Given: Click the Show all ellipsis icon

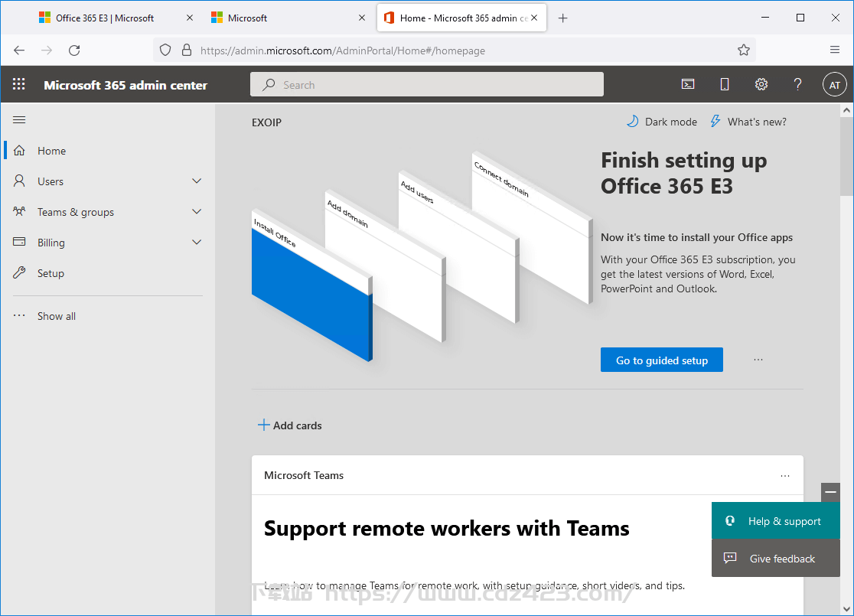Looking at the screenshot, I should click(19, 315).
